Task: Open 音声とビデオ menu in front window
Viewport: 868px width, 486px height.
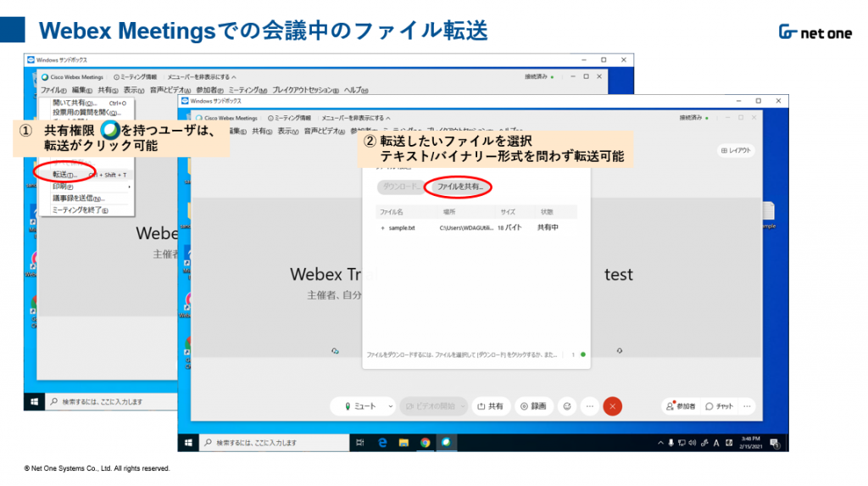Action: coord(325,131)
